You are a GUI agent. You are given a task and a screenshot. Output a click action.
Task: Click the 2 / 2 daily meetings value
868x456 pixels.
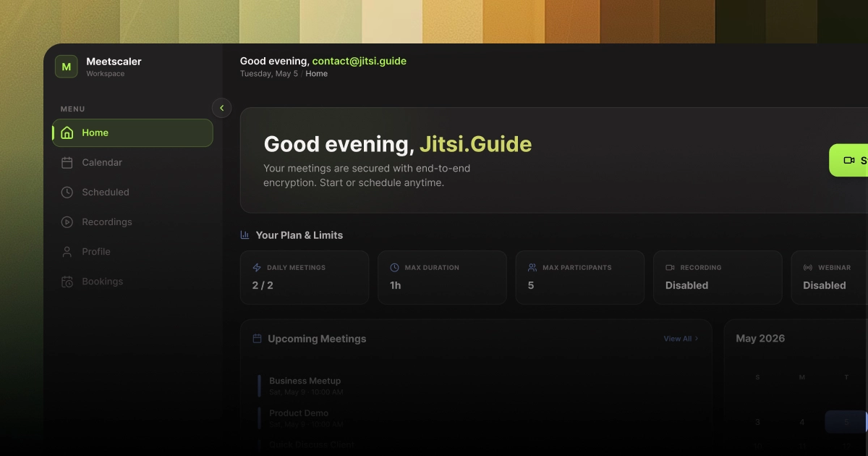tap(263, 285)
